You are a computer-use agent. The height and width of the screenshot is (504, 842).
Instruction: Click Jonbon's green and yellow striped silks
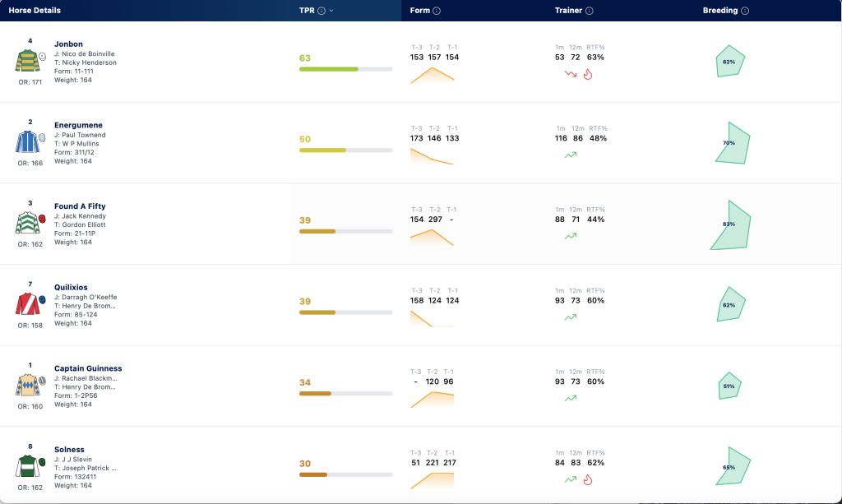point(27,61)
